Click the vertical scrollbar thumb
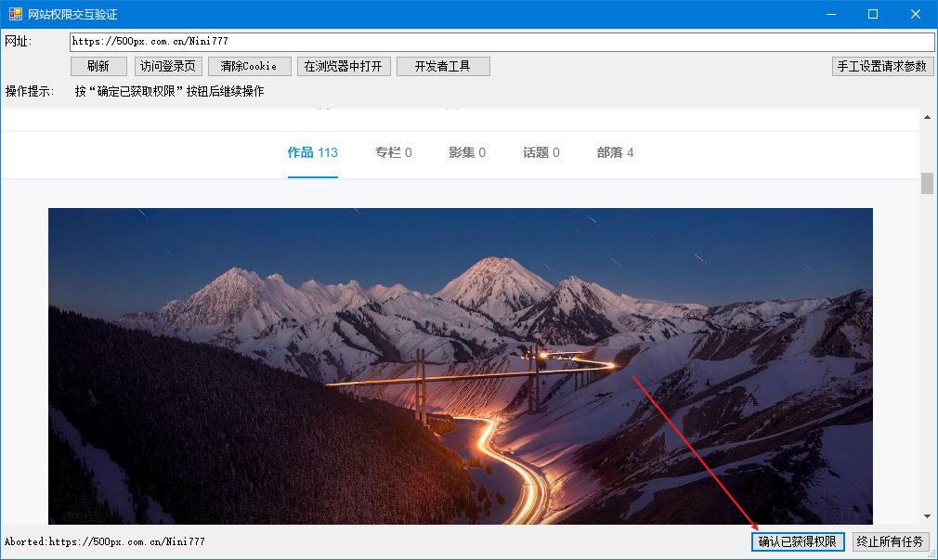This screenshot has height=560, width=938. 927,183
